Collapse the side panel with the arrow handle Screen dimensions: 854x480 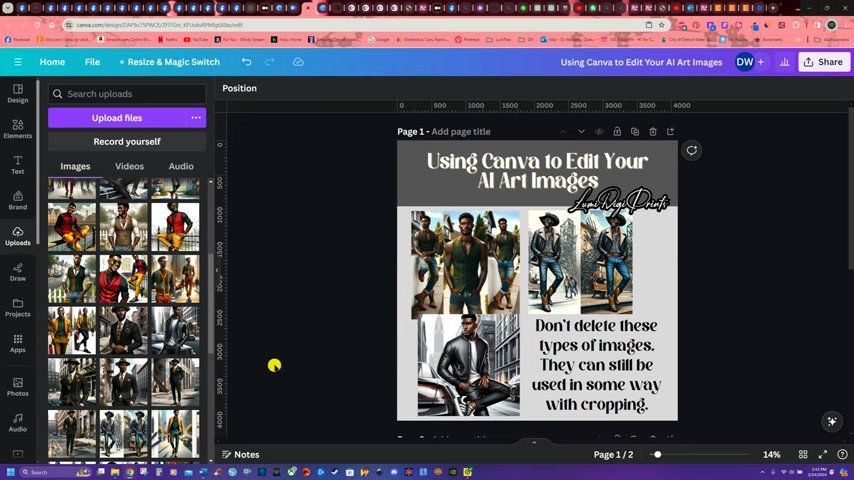pos(217,270)
